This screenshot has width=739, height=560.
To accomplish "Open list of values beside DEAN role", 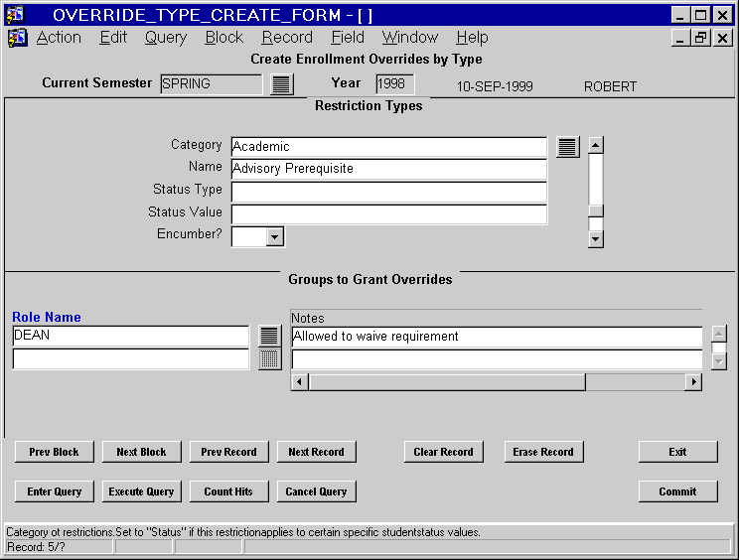I will pyautogui.click(x=269, y=336).
